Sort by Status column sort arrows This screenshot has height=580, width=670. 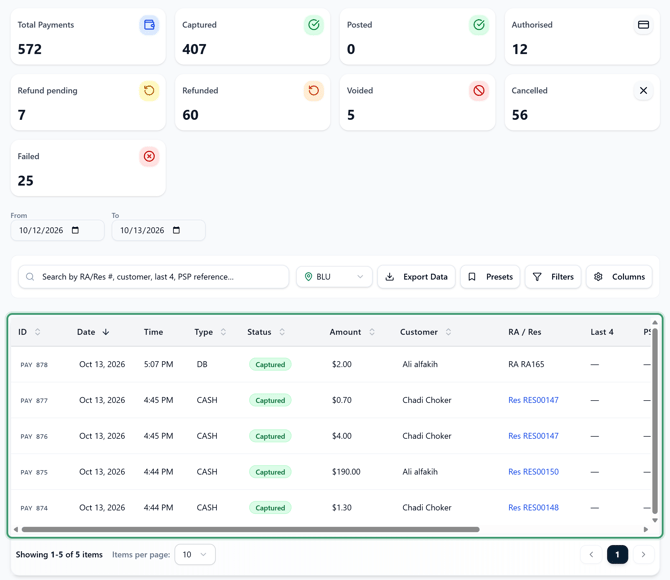point(282,332)
